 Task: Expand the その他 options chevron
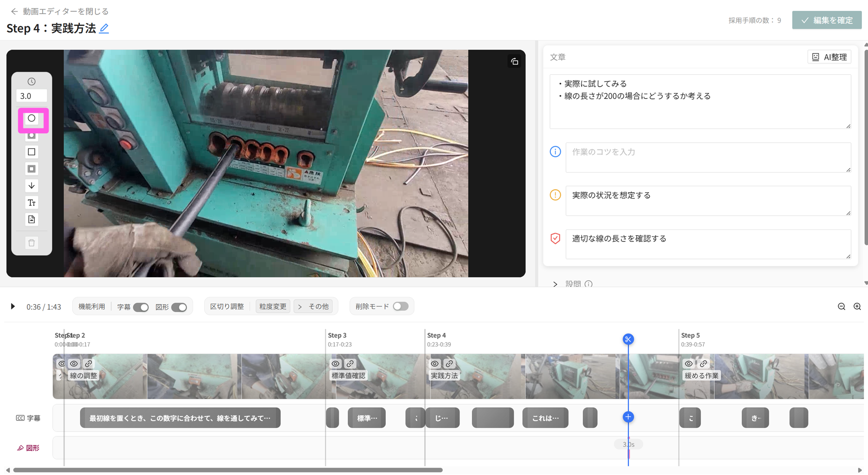(x=300, y=307)
